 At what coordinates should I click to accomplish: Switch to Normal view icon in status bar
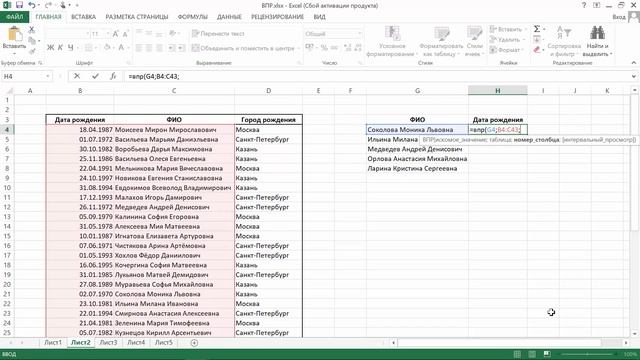[517, 354]
